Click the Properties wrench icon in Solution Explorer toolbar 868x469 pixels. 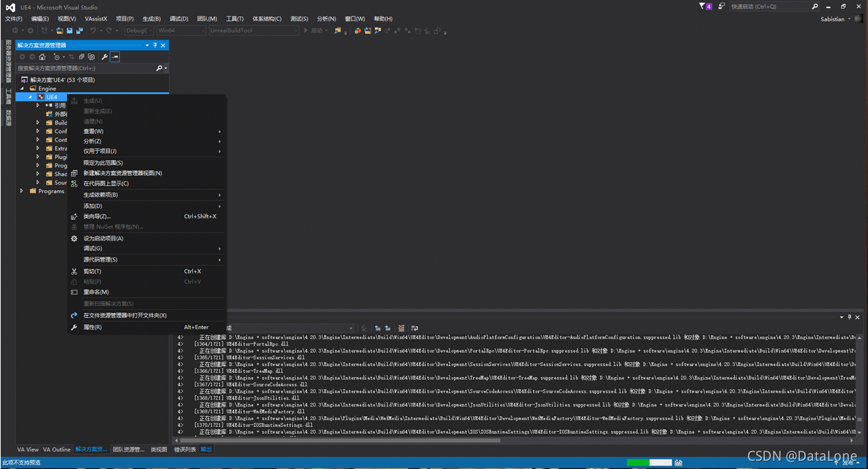(104, 57)
